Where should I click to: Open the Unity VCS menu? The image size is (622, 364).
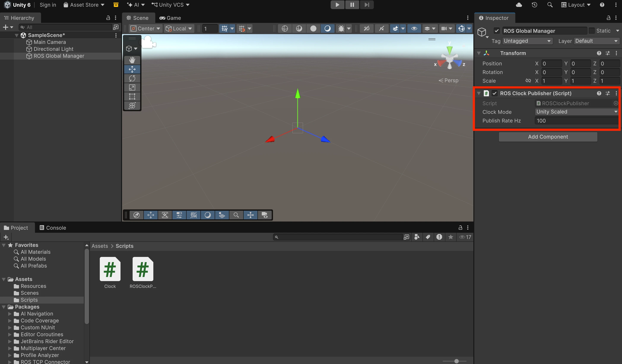171,5
